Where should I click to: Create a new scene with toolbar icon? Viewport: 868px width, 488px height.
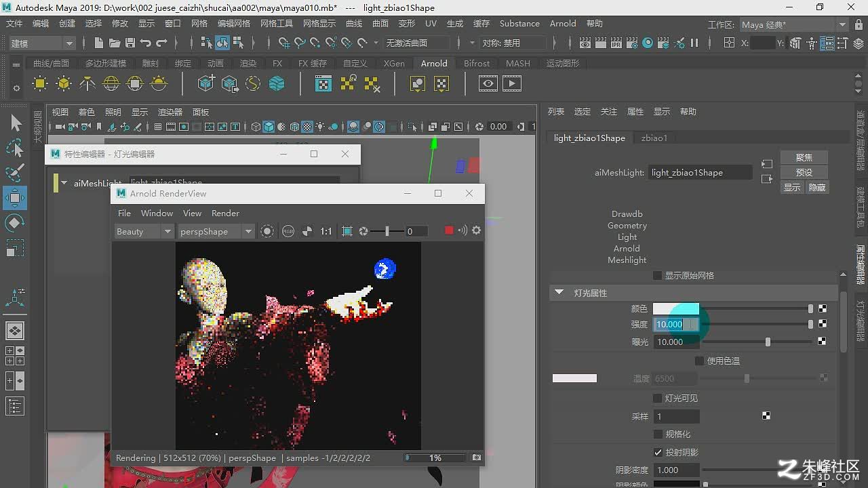99,43
